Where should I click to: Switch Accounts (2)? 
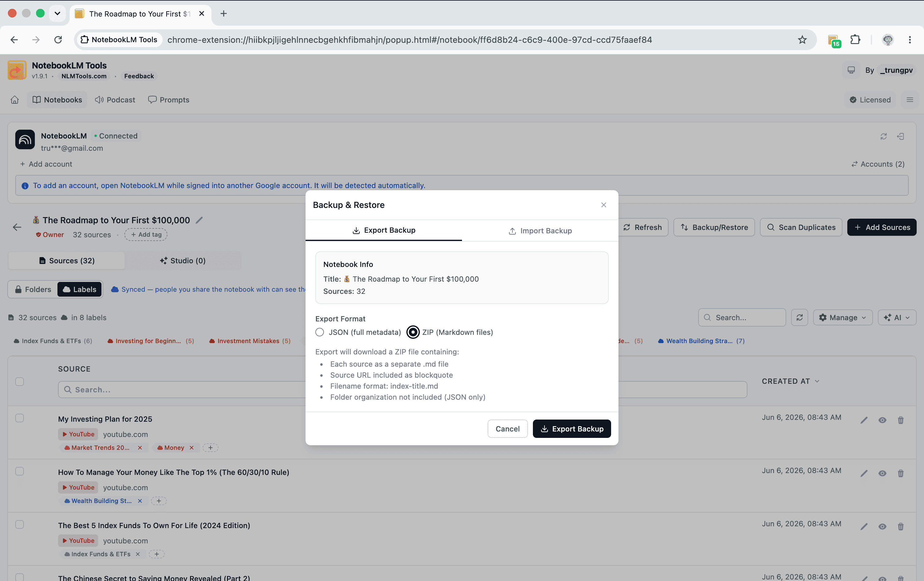pos(878,164)
